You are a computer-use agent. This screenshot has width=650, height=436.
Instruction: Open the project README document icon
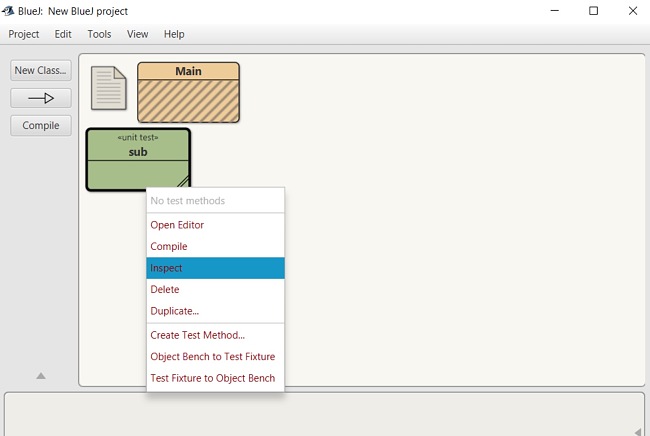[x=109, y=88]
